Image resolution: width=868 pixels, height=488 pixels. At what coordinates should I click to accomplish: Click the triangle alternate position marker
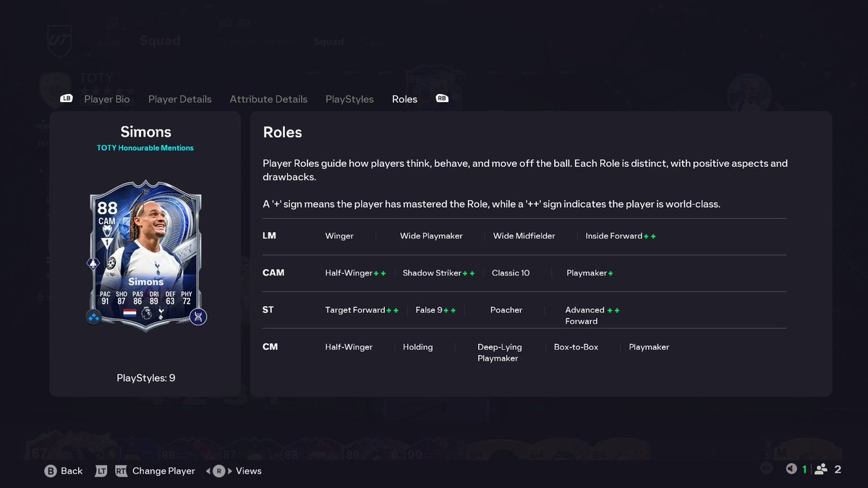tap(107, 243)
